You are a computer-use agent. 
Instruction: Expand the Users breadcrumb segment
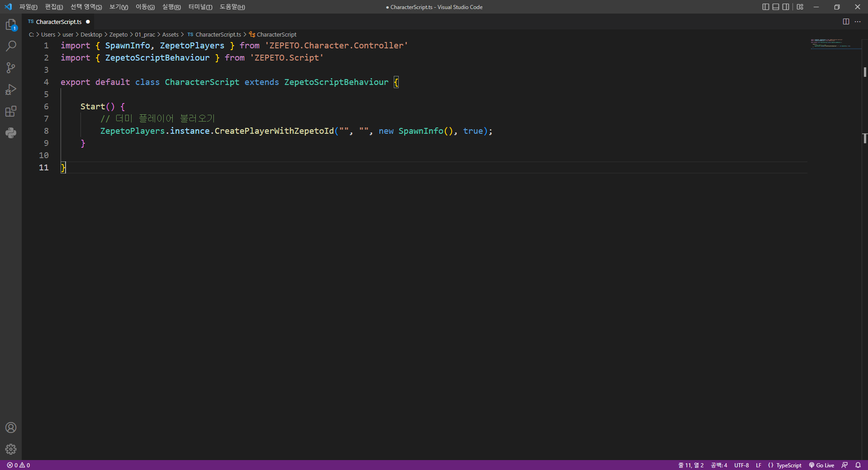48,34
